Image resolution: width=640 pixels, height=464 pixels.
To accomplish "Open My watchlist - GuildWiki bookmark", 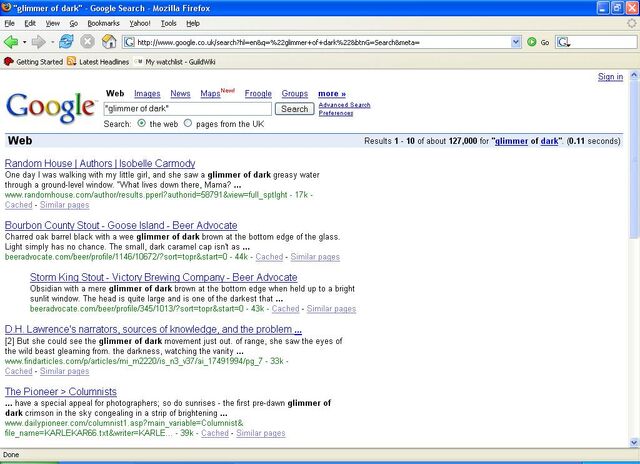I will tap(175, 62).
